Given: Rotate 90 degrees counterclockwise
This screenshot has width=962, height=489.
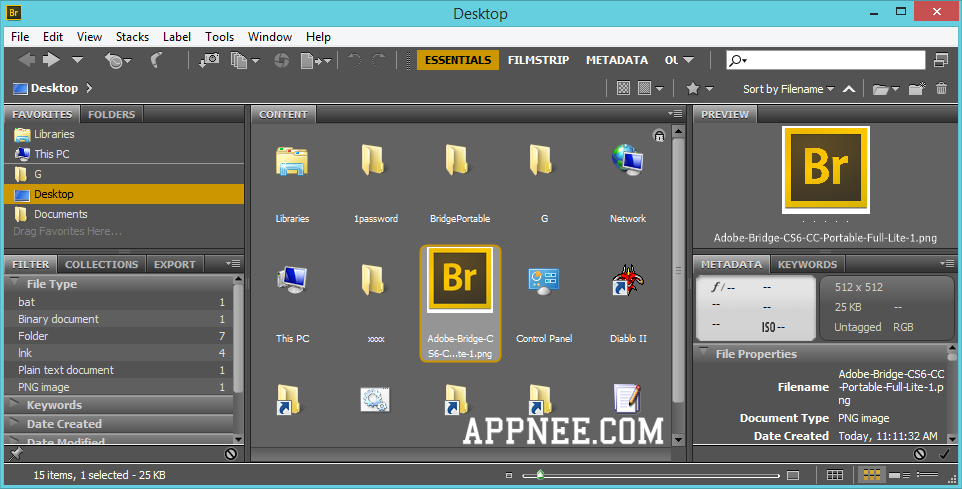Looking at the screenshot, I should click(354, 60).
